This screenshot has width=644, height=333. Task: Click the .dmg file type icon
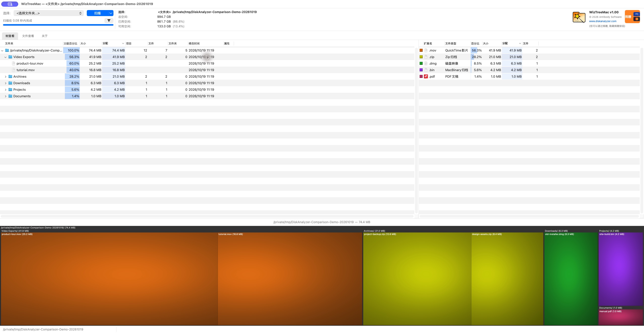click(x=426, y=63)
